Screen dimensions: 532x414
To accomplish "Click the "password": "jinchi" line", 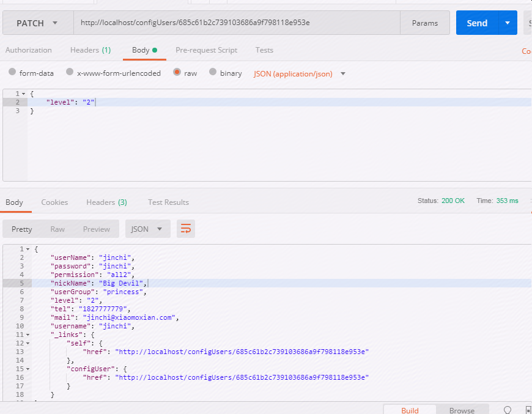I will [92, 266].
